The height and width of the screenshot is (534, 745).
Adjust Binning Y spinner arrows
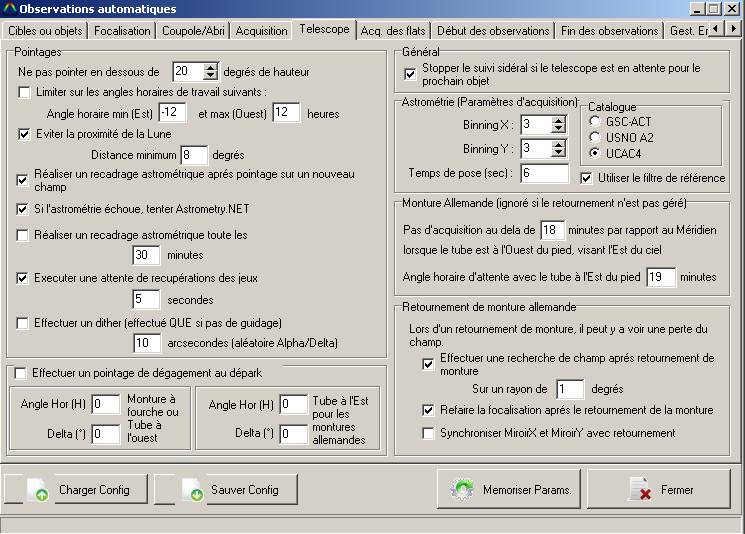pyautogui.click(x=558, y=149)
